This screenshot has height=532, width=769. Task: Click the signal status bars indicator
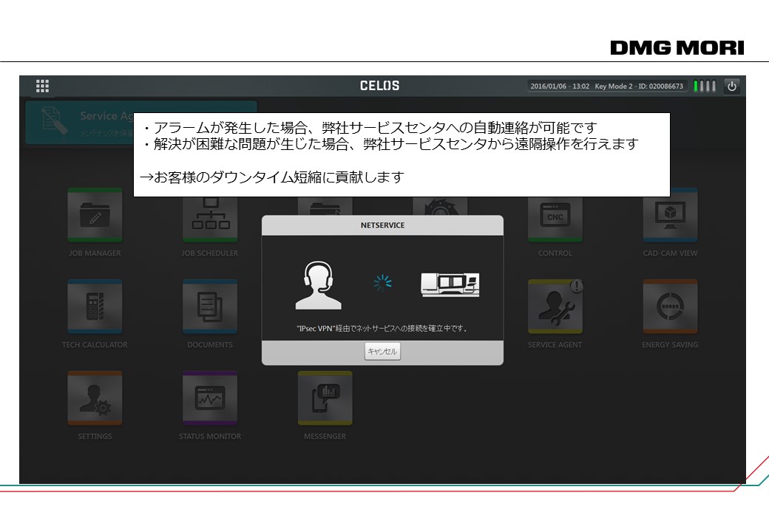point(705,86)
